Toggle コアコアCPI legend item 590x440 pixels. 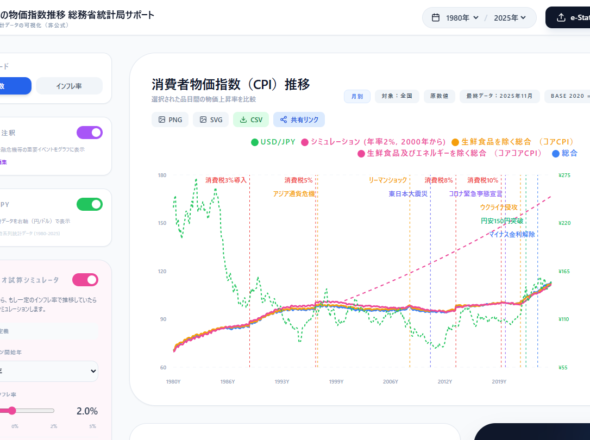[x=450, y=153]
